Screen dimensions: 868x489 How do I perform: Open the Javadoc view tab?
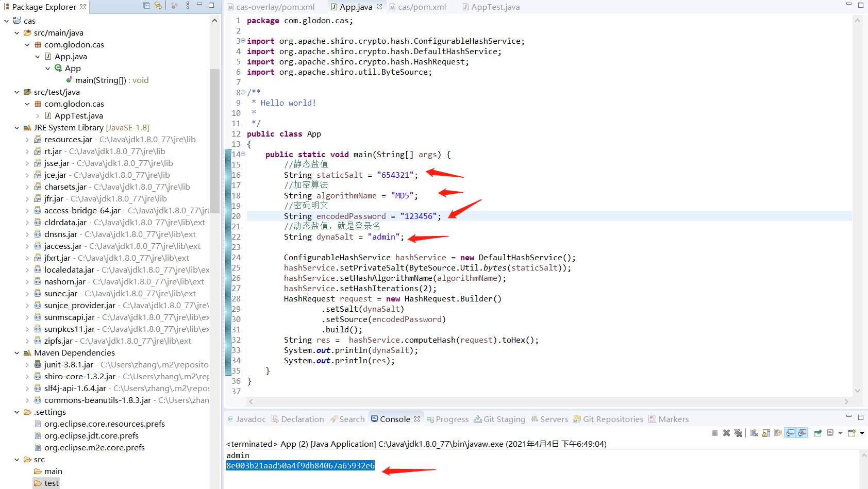click(x=246, y=419)
